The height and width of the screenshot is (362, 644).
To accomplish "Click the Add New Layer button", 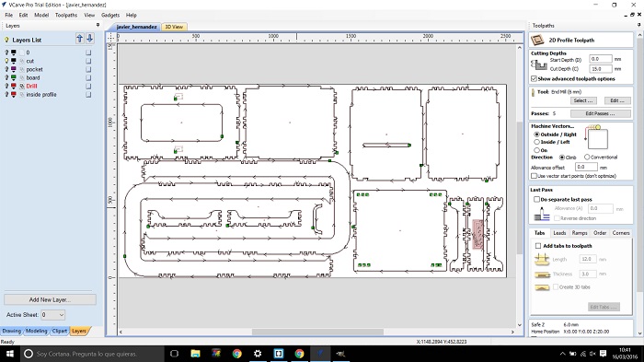I will pos(50,299).
